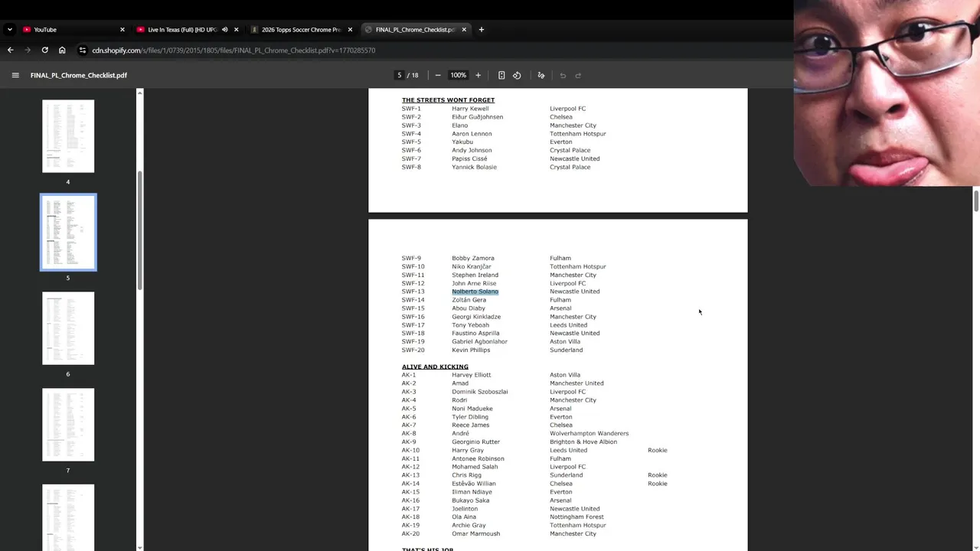
Task: Fit PDF to page
Action: pyautogui.click(x=501, y=75)
